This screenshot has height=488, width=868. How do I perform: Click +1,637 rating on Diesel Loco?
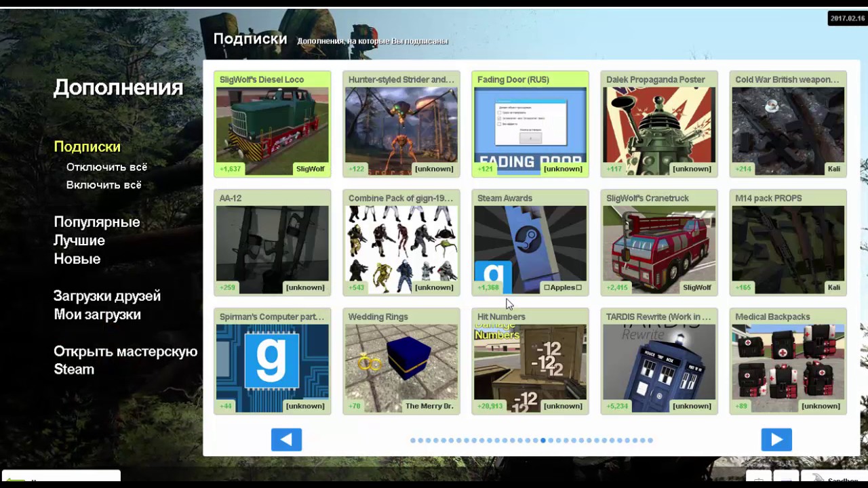pos(231,169)
